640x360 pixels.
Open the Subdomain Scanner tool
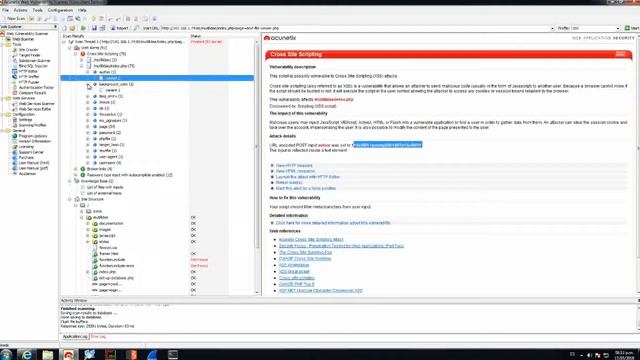(x=34, y=60)
